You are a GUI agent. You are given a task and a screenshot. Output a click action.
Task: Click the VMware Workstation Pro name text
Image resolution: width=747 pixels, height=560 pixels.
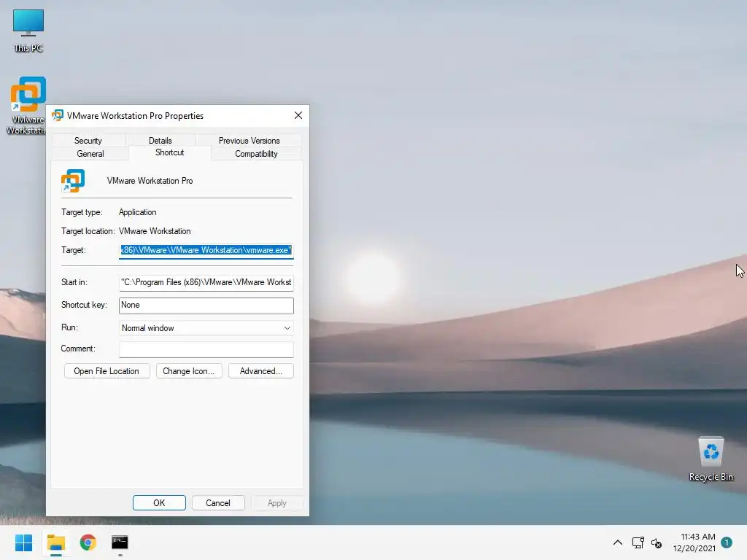click(150, 181)
